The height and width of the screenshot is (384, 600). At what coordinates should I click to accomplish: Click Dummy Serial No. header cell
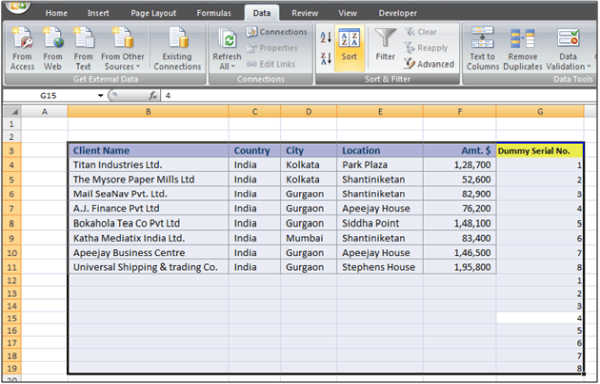(x=540, y=151)
